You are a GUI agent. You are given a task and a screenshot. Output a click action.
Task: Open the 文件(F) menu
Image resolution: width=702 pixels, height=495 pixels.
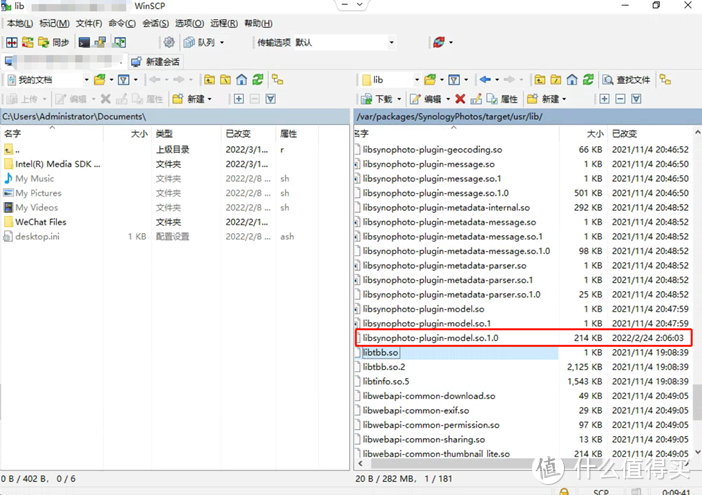(x=89, y=23)
